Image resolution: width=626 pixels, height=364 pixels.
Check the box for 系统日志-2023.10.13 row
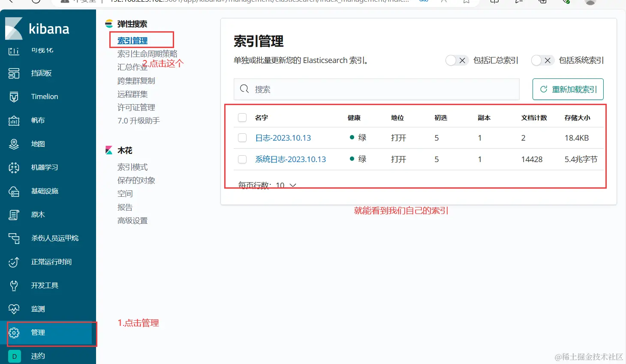[x=242, y=159]
